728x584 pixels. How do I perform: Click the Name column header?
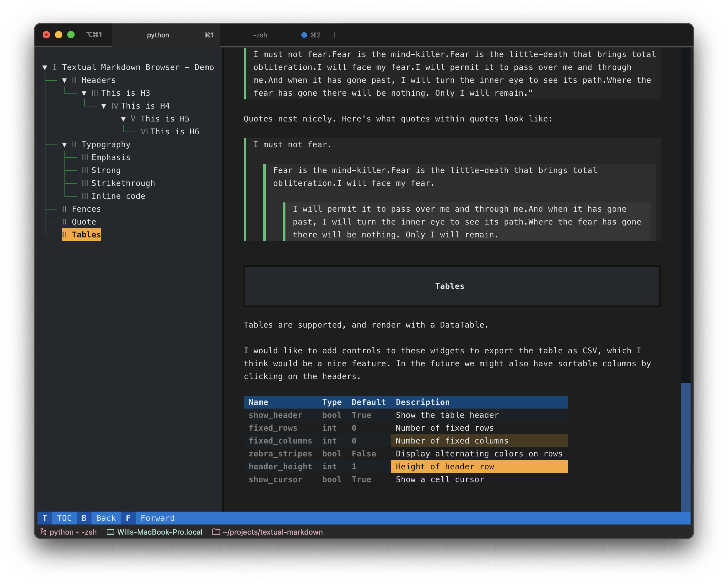tap(281, 402)
